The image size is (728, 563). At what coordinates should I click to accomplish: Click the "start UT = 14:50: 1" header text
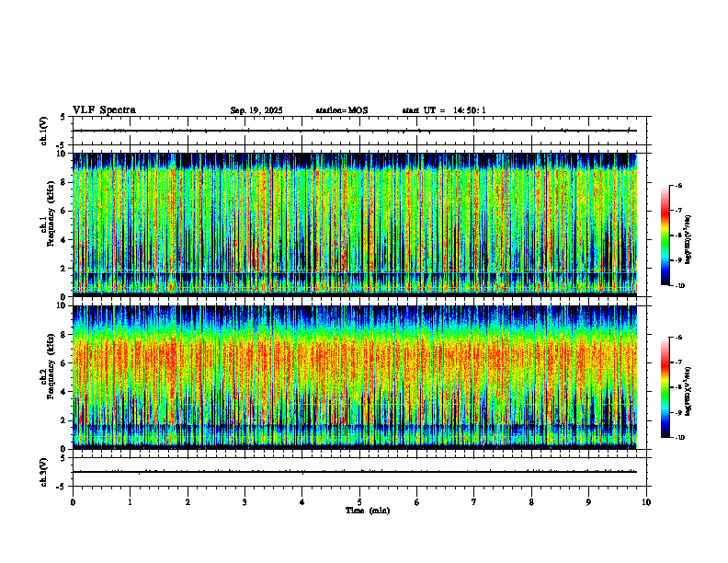(444, 110)
